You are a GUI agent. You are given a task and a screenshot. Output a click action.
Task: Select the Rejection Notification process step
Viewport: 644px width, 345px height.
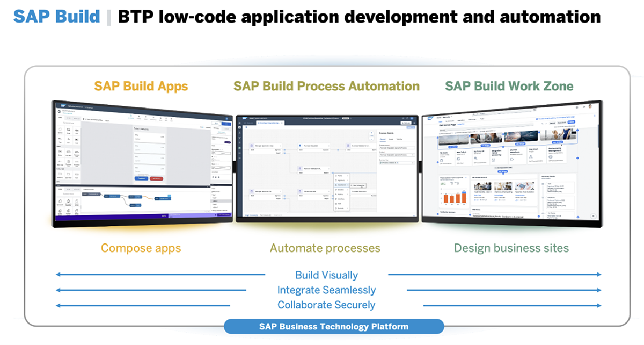click(314, 170)
